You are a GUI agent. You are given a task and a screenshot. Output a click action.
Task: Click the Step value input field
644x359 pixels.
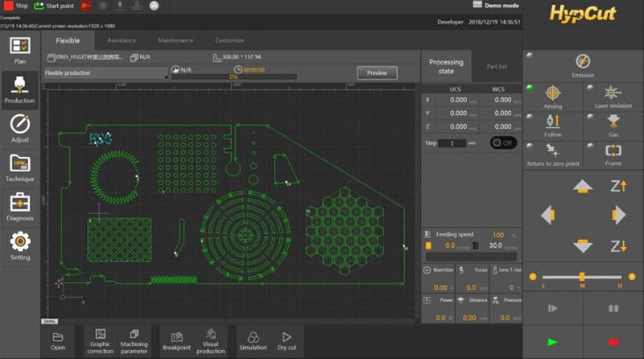(452, 142)
